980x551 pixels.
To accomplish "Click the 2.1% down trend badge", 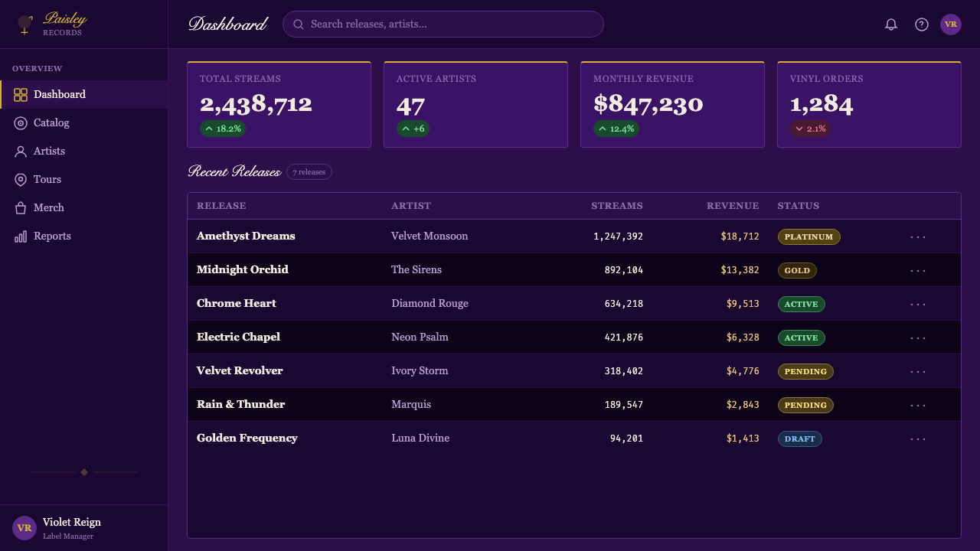I will [x=810, y=129].
